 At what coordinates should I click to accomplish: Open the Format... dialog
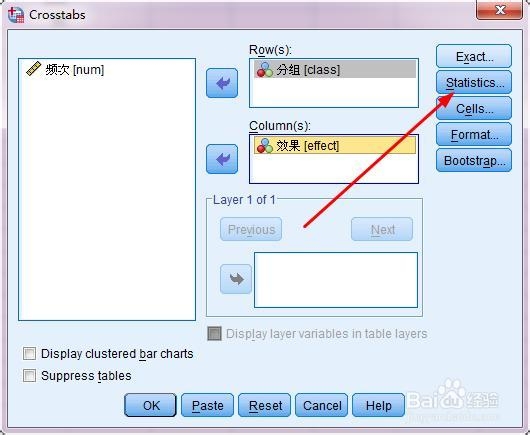point(474,135)
